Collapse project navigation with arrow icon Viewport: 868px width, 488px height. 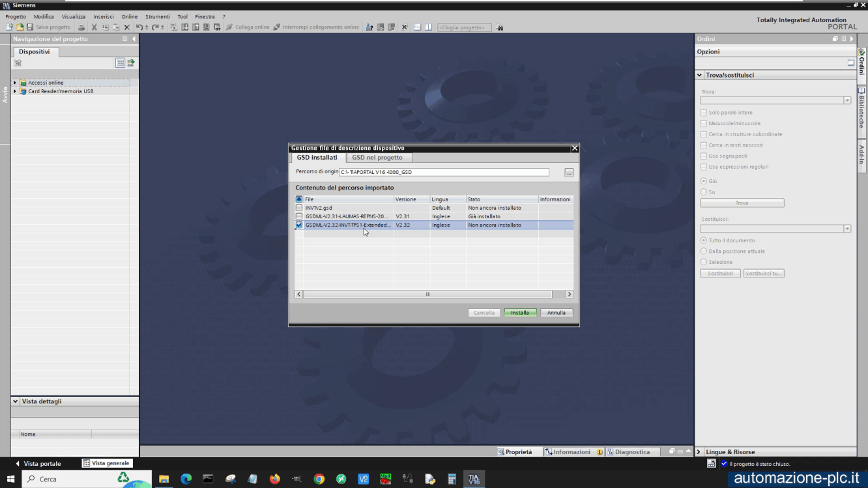134,39
